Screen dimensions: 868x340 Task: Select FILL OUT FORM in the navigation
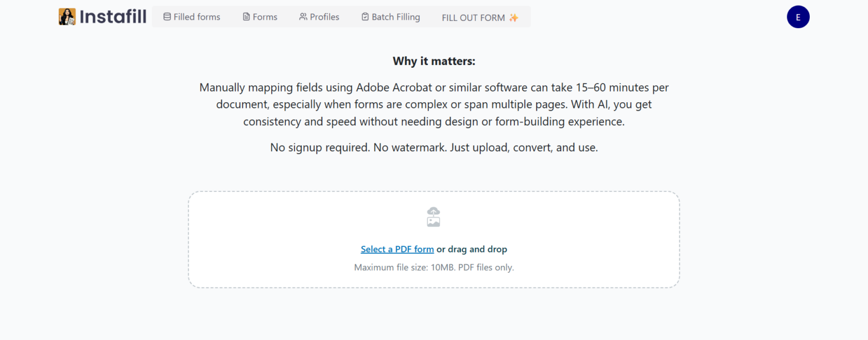point(474,18)
